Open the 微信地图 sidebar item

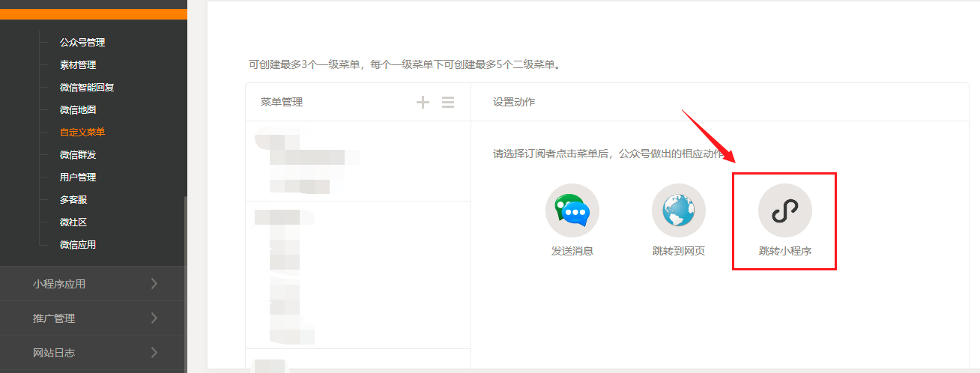click(x=78, y=110)
